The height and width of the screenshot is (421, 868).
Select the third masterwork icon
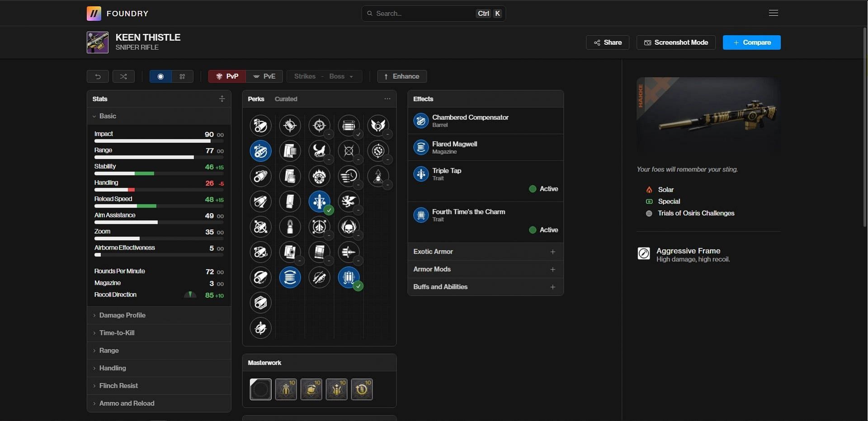pyautogui.click(x=311, y=389)
